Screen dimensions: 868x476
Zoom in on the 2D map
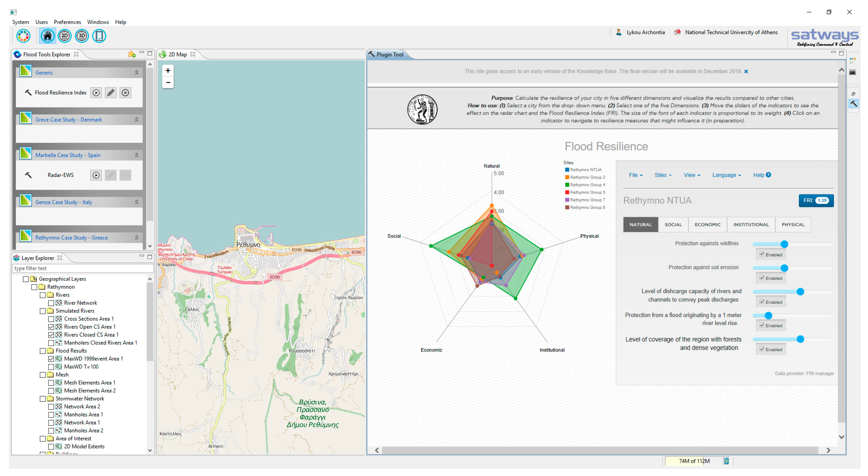click(x=168, y=70)
